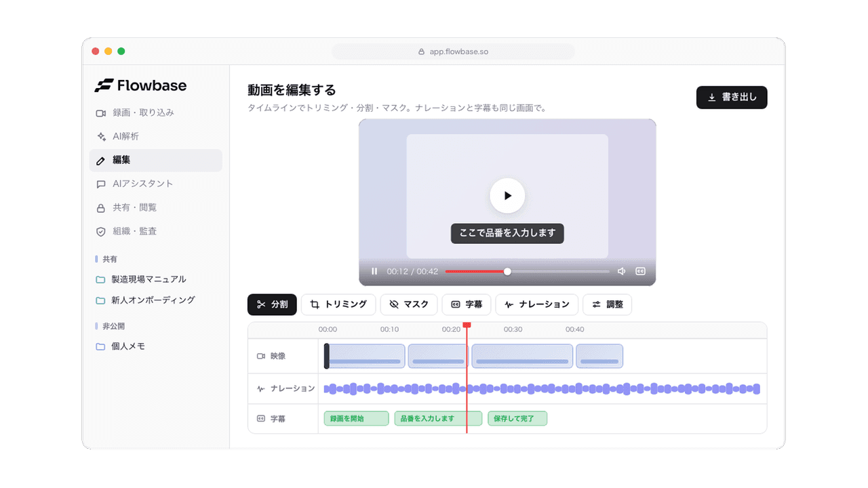Select the first video clip in 映像 track

(x=365, y=356)
